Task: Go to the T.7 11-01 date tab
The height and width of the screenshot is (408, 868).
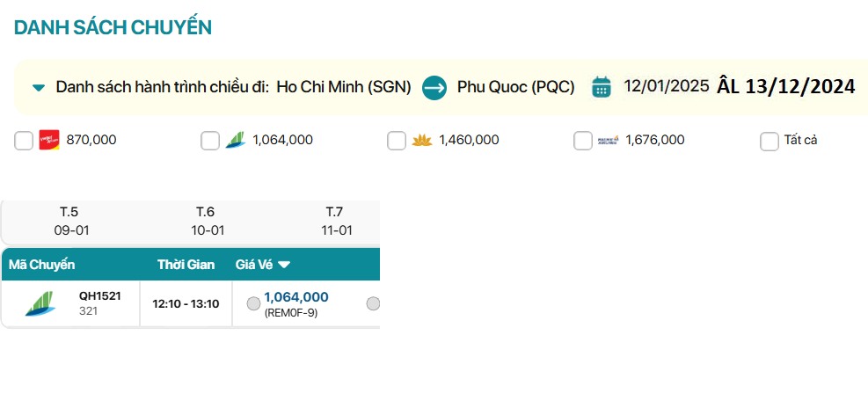Action: 335,221
